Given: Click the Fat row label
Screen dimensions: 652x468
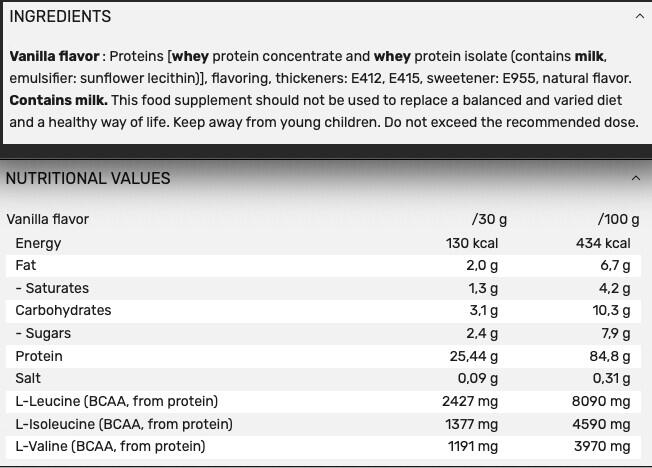Looking at the screenshot, I should point(26,265).
